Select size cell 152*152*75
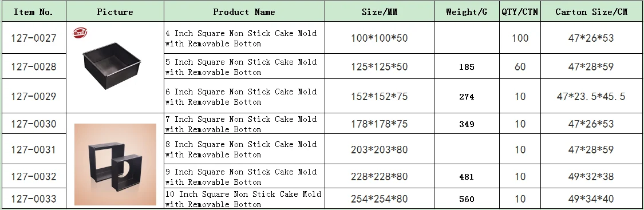This screenshot has height=210, width=644. 380,96
